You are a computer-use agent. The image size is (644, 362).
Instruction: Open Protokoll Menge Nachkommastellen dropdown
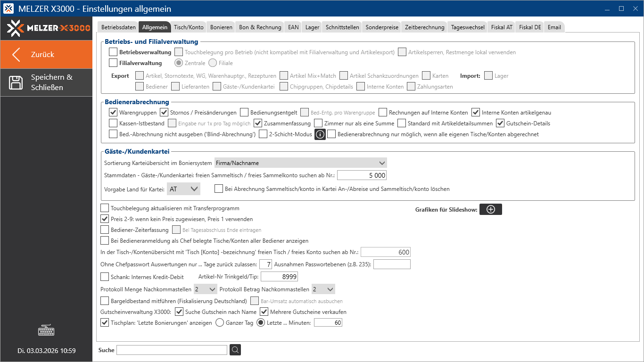click(205, 289)
